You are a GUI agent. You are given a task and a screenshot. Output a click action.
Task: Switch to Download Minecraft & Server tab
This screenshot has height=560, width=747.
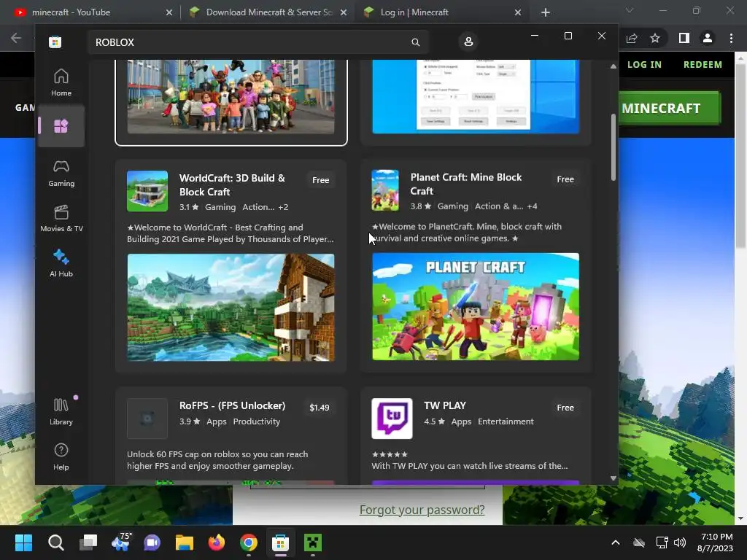point(268,12)
